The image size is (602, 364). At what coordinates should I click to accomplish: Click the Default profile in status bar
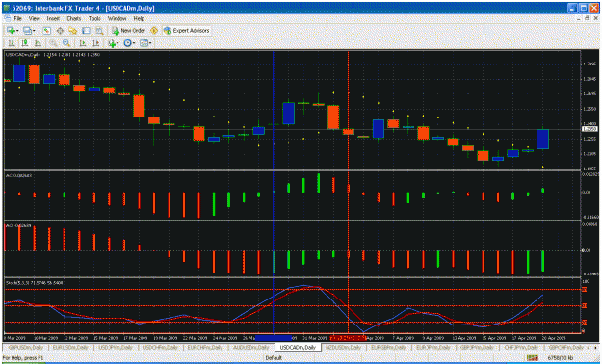[274, 358]
